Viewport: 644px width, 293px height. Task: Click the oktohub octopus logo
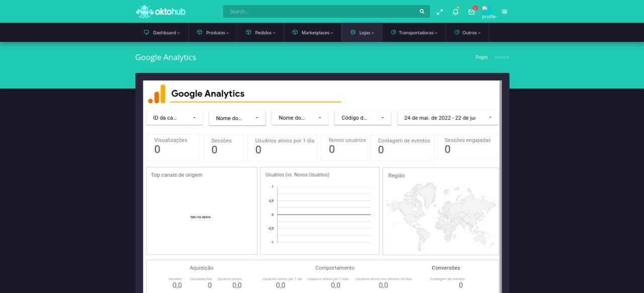click(x=160, y=11)
